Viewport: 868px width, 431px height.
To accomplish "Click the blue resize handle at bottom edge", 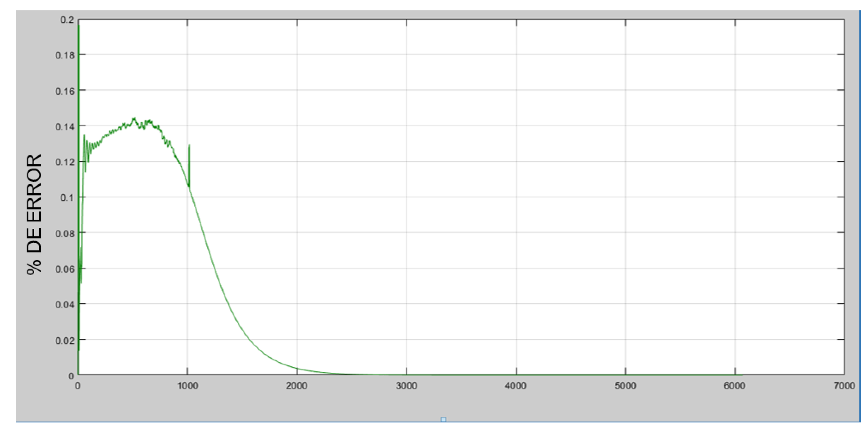I will point(443,419).
